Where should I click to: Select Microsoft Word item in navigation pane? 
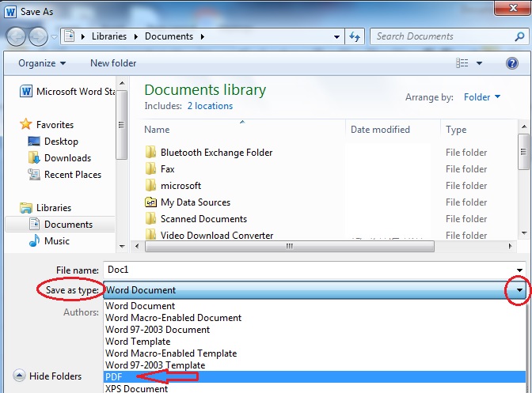click(x=68, y=92)
